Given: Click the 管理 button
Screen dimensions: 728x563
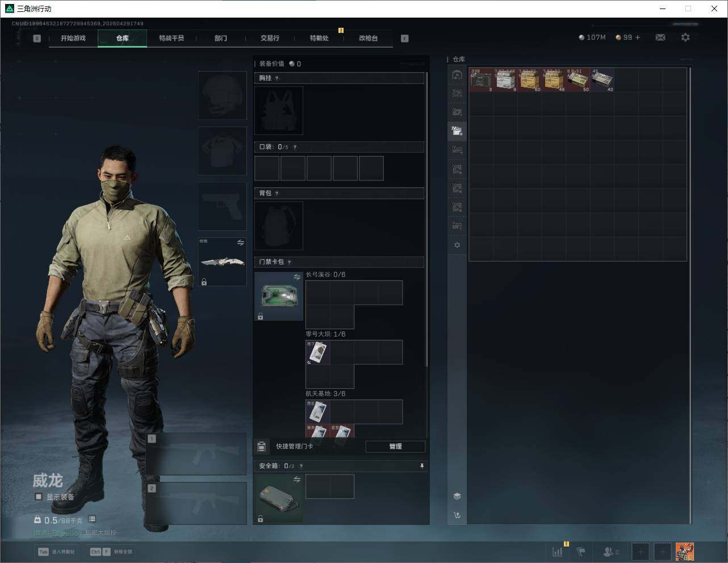Looking at the screenshot, I should 395,447.
